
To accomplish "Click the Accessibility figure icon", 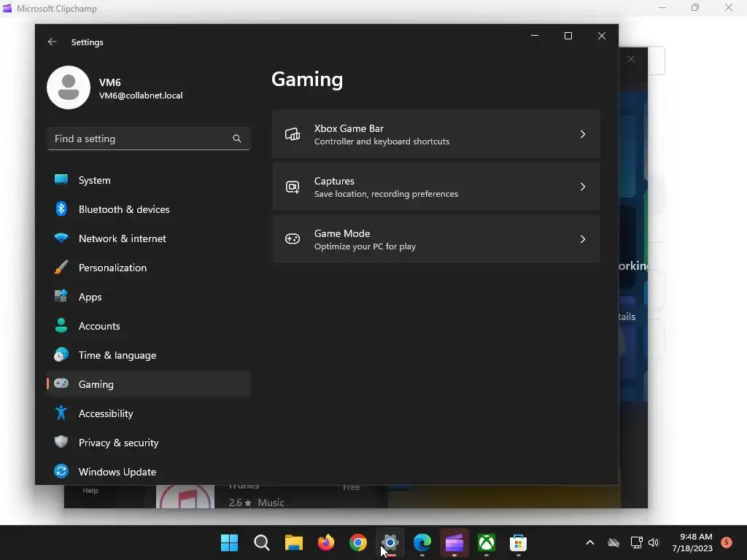I will pos(61,413).
